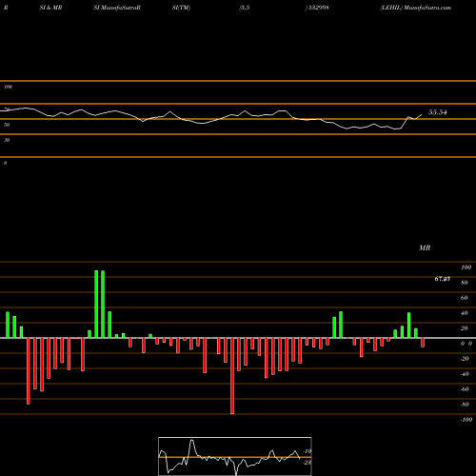This screenshot has width=476, height=476.
Task: Click the MR panel title
Action: [425, 248]
